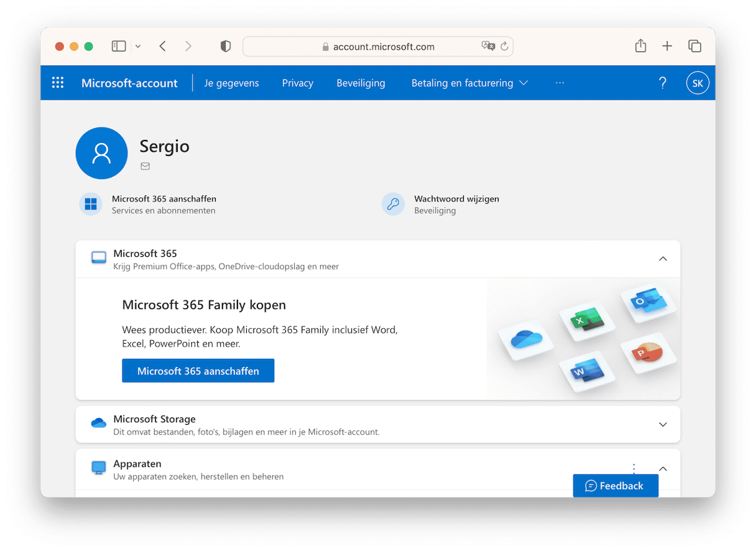Click the OneDrive cloud icon for Microsoft Storage
This screenshot has width=756, height=551.
(99, 423)
